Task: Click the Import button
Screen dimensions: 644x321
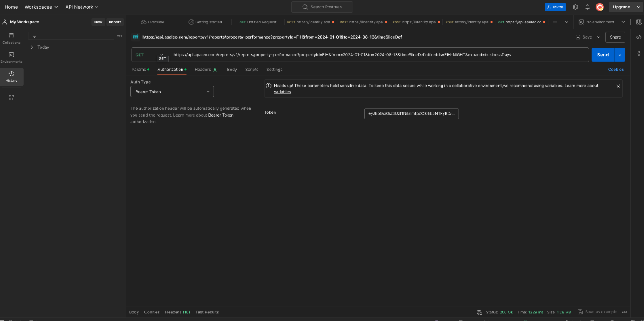Action: coord(115,22)
